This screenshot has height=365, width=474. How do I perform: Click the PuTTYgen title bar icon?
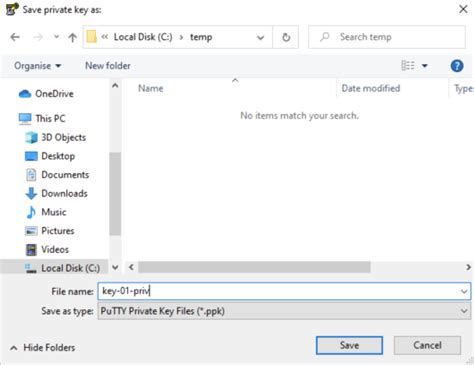click(x=12, y=9)
